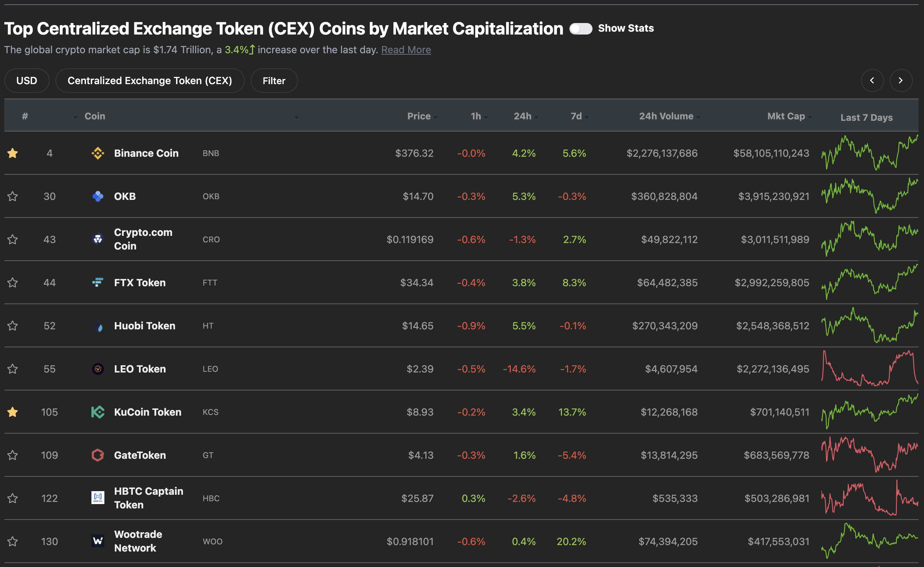Enable the Show Stats toggle
Image resolution: width=924 pixels, height=567 pixels.
pyautogui.click(x=581, y=28)
